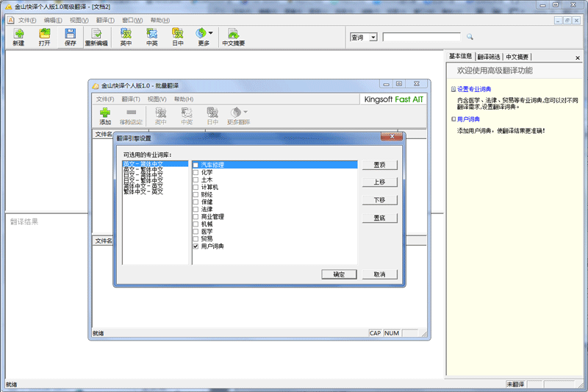Viewport: 588px width, 392px height.
Task: Switch to the 翻译筛选 tab
Action: pyautogui.click(x=488, y=57)
